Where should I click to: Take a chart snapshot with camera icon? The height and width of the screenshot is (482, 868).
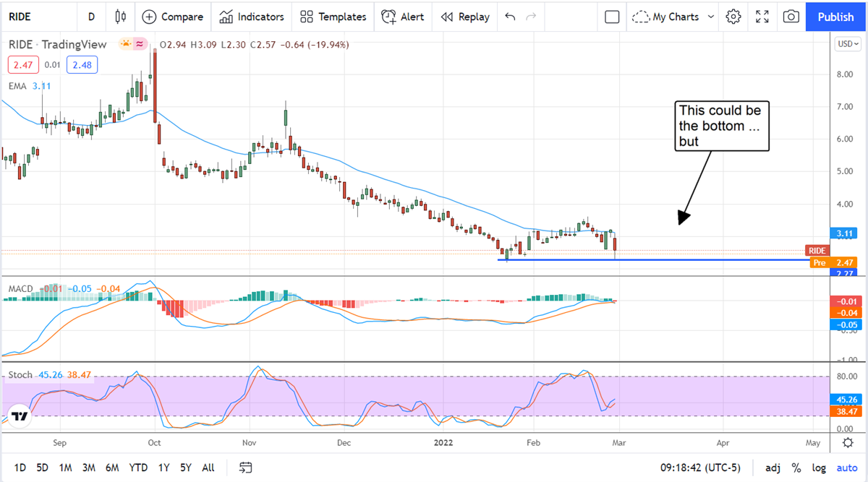click(x=791, y=17)
